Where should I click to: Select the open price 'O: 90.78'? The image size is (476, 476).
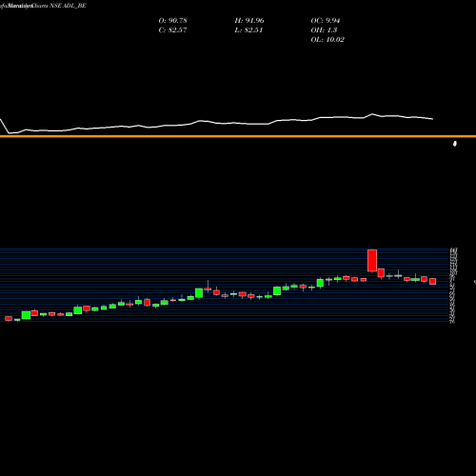(172, 20)
